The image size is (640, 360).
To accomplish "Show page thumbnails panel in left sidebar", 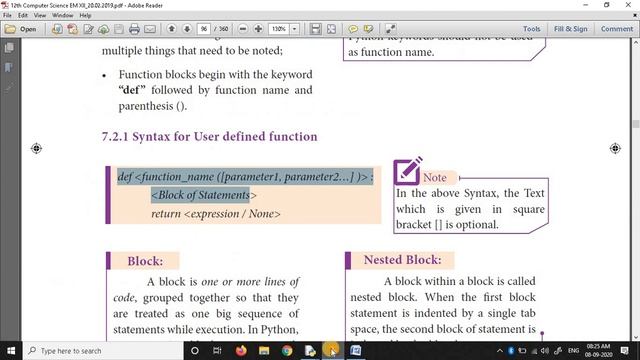I will tap(9, 48).
